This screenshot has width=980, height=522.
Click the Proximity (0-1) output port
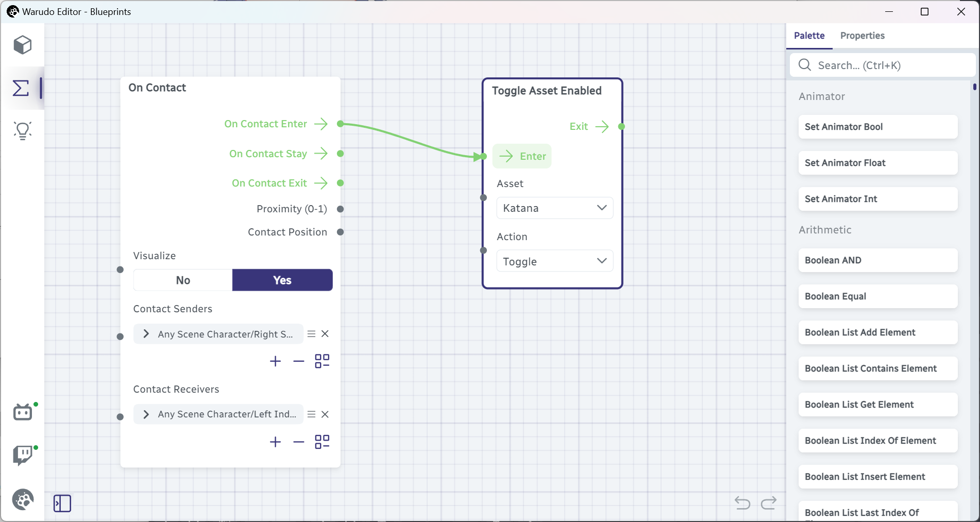(340, 209)
